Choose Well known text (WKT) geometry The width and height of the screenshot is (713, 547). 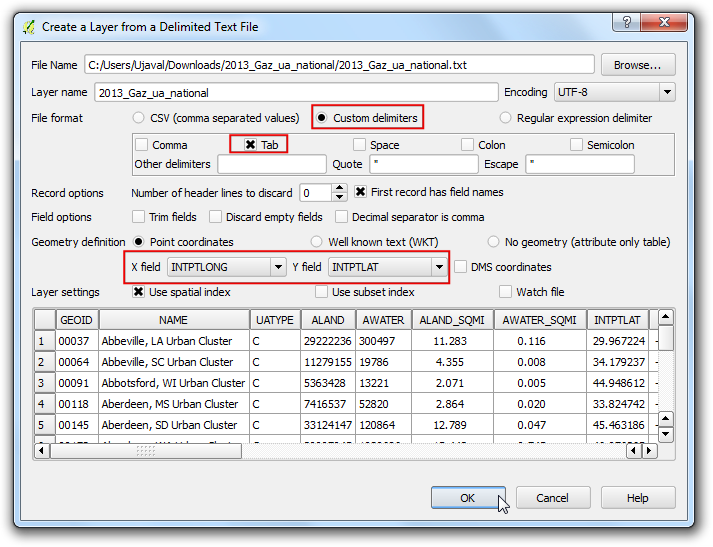pyautogui.click(x=316, y=241)
